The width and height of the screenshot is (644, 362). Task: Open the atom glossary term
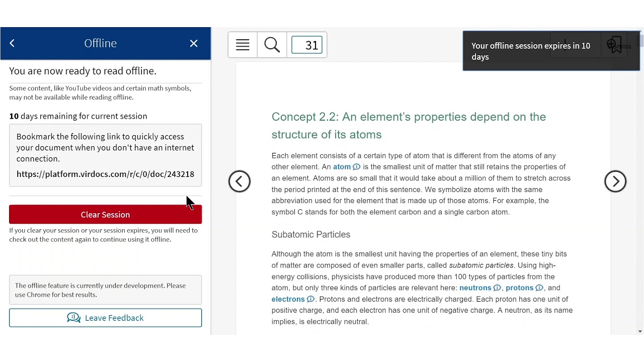pos(342,167)
